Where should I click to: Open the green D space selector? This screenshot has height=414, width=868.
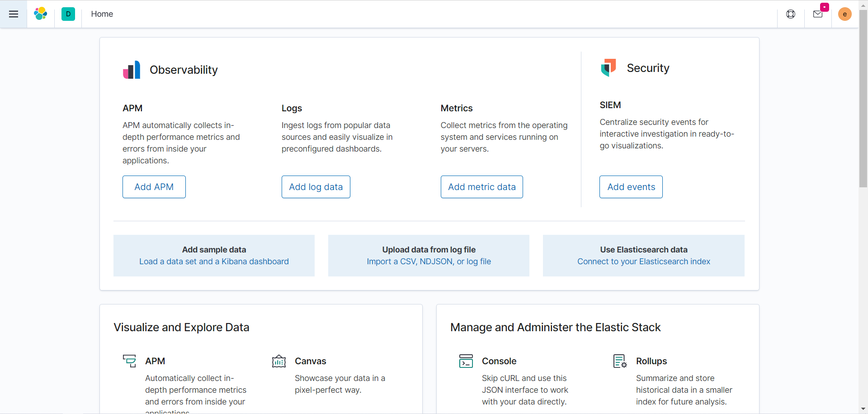coord(68,14)
